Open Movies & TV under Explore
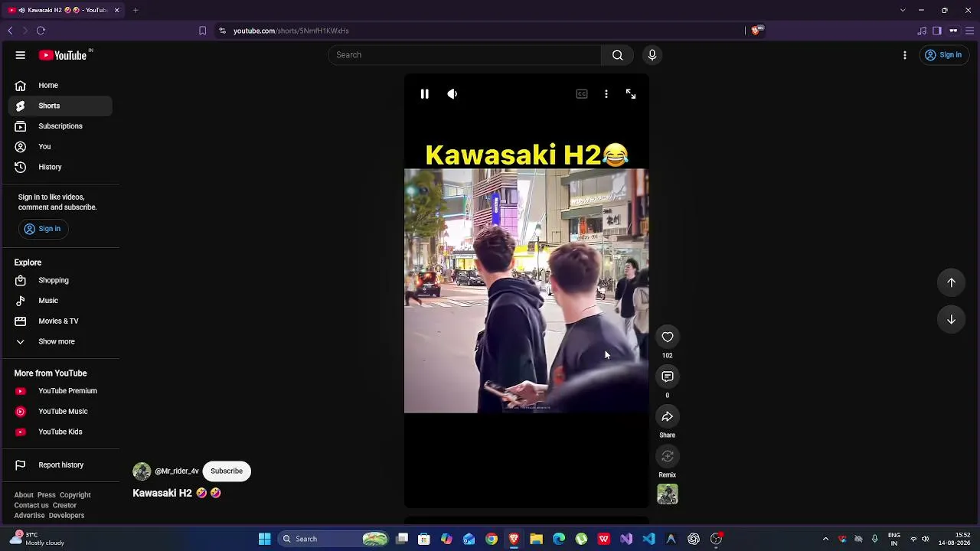Image resolution: width=980 pixels, height=551 pixels. (60, 321)
